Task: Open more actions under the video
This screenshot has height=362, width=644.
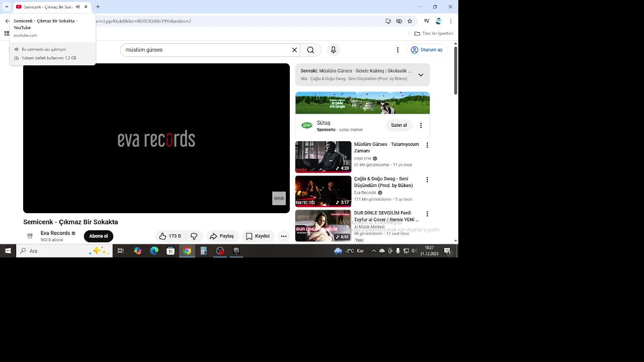Action: [x=284, y=236]
